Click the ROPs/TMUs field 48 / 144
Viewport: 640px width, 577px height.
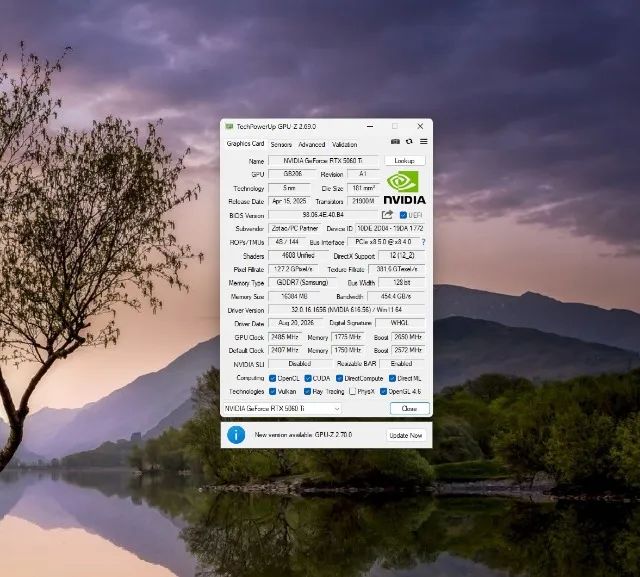[x=287, y=242]
